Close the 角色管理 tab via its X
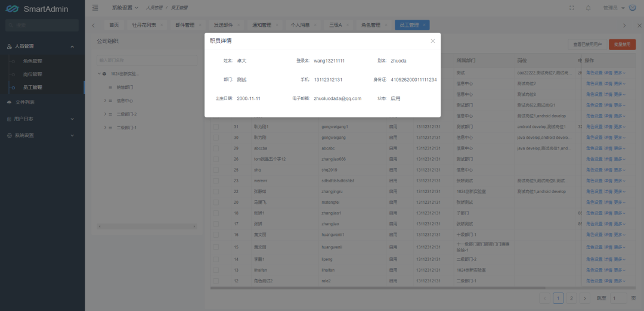The height and width of the screenshot is (311, 644). 386,25
